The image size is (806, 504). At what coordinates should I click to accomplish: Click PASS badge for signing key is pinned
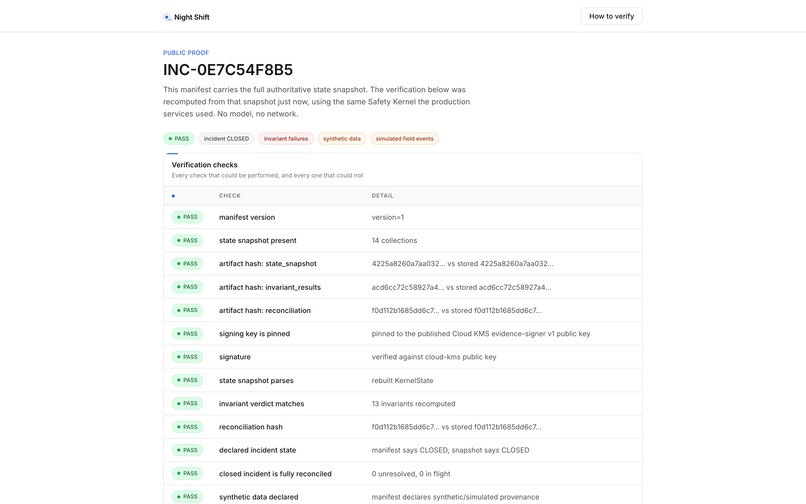187,333
